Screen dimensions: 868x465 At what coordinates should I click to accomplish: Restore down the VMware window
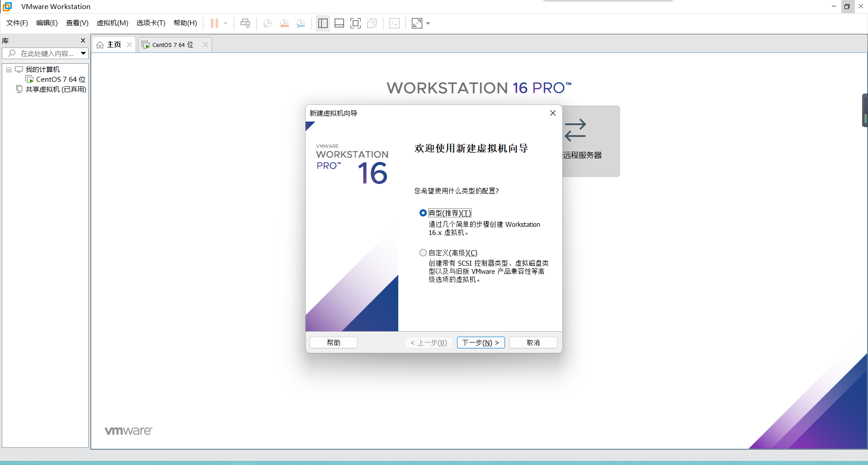tap(847, 6)
